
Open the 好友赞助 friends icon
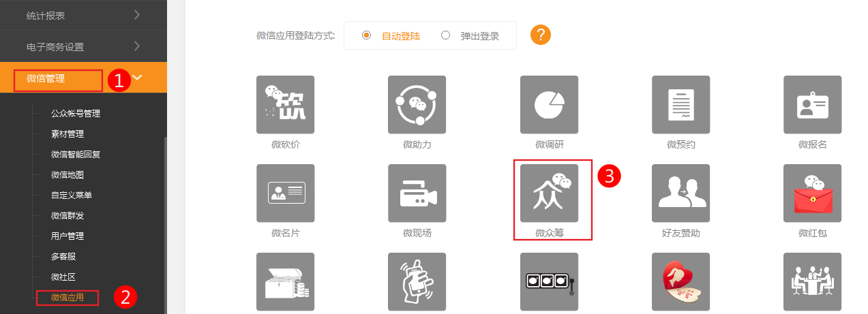pyautogui.click(x=680, y=193)
